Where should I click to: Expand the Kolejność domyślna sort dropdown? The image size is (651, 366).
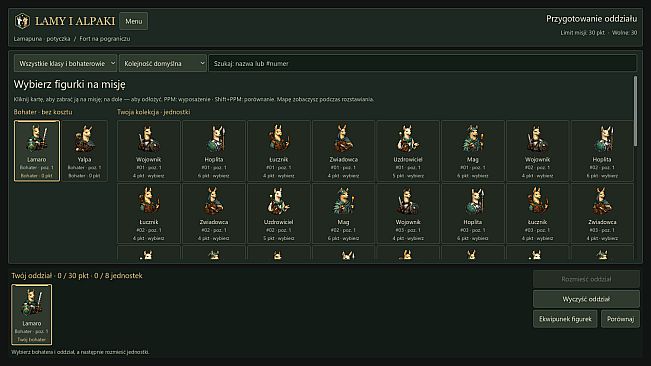163,63
